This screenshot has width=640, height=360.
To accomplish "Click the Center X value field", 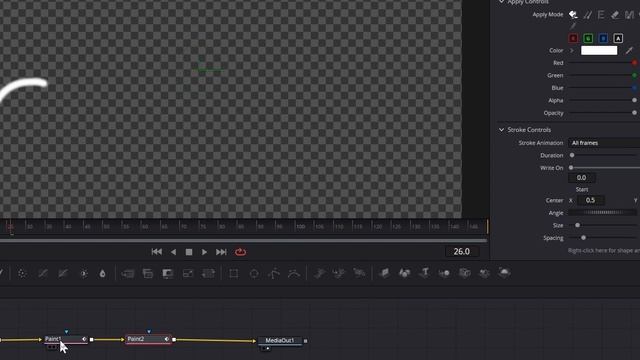I will pyautogui.click(x=590, y=200).
